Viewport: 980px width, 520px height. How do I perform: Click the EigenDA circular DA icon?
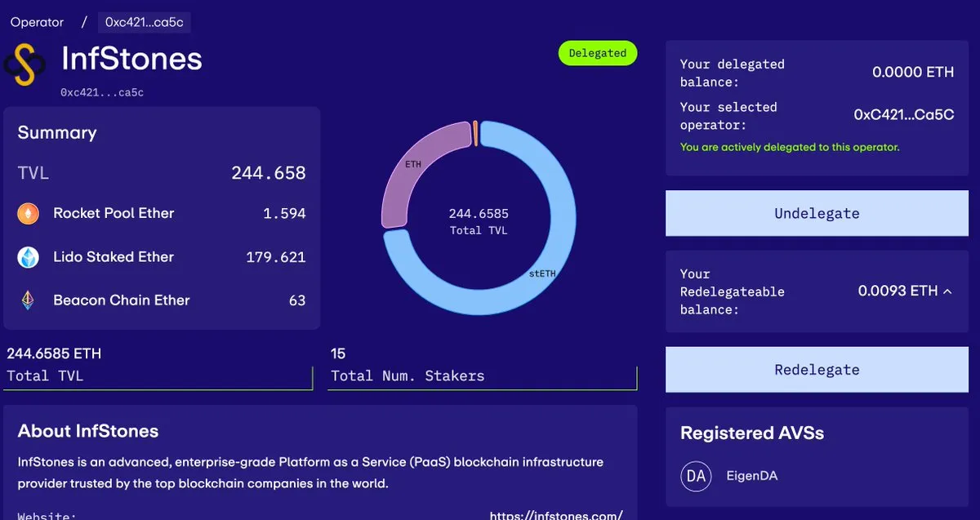click(696, 476)
